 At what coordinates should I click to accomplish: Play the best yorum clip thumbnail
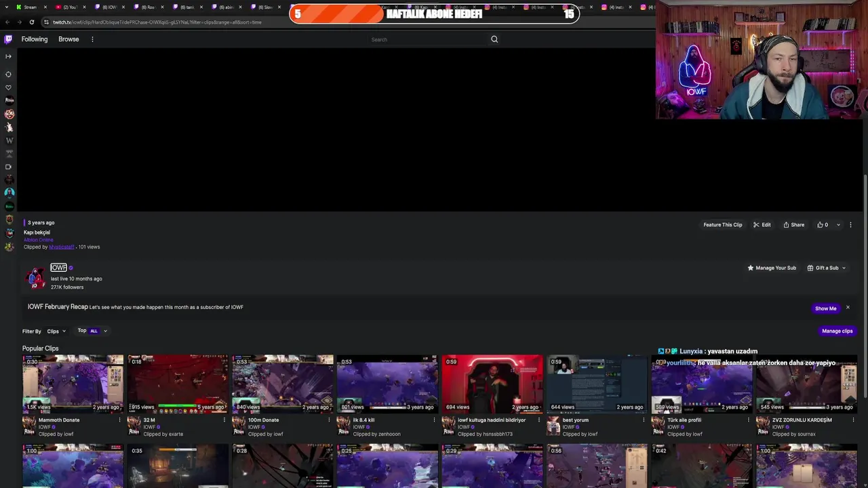(x=597, y=384)
